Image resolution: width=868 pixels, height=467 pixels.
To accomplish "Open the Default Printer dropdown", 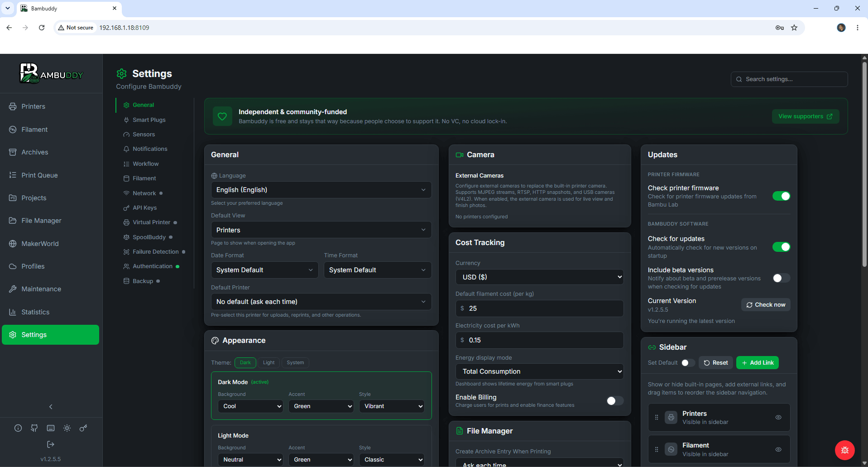I will click(321, 302).
